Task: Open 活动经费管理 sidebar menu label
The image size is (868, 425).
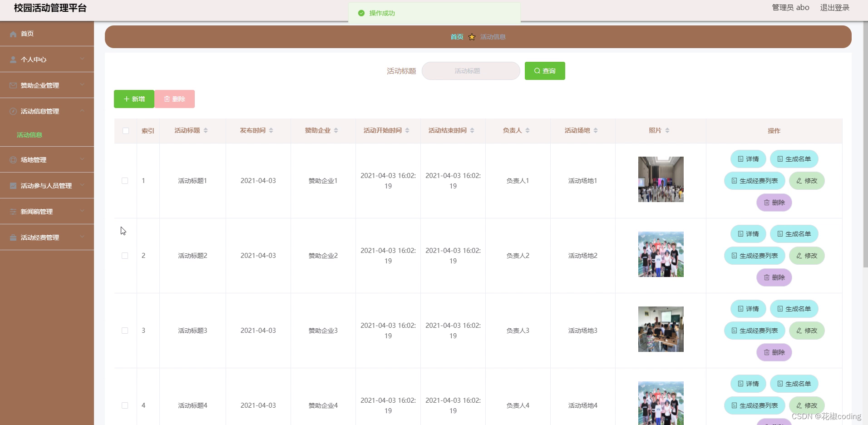Action: point(40,237)
